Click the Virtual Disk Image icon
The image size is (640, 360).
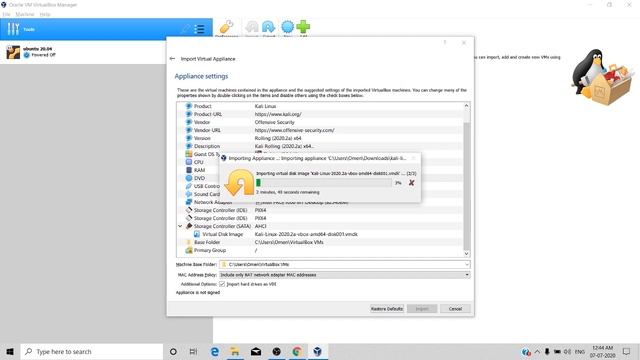pyautogui.click(x=197, y=234)
